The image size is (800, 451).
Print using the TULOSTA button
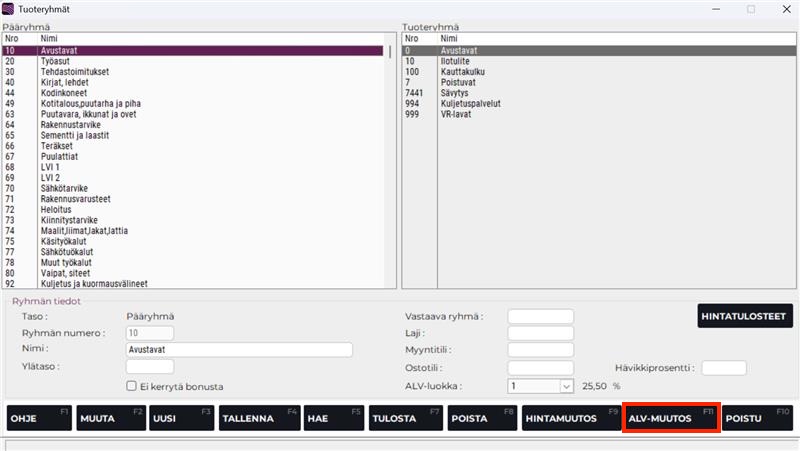(x=403, y=418)
